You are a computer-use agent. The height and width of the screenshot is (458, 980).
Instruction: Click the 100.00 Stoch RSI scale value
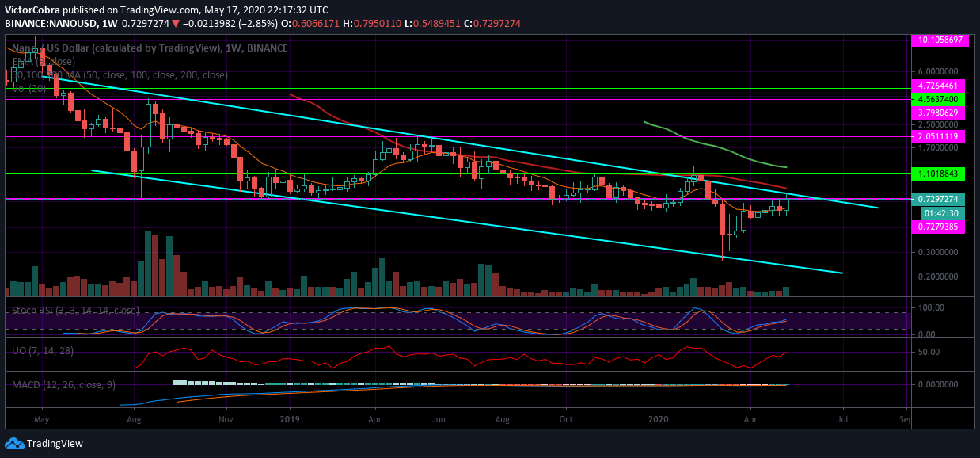(931, 307)
